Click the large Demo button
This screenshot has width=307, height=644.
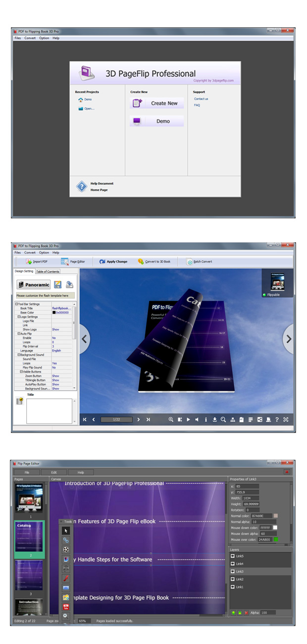[157, 121]
